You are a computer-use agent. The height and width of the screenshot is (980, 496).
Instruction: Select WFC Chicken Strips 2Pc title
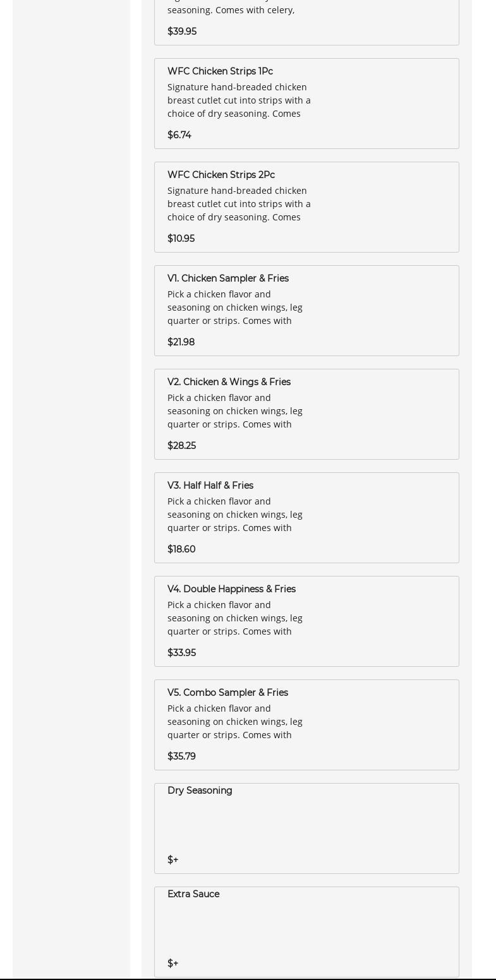click(221, 175)
